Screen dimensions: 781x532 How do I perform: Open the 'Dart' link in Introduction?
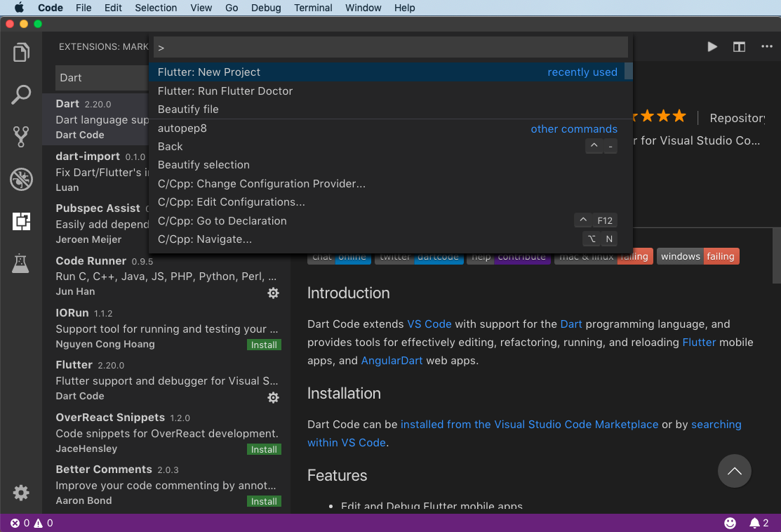point(570,324)
